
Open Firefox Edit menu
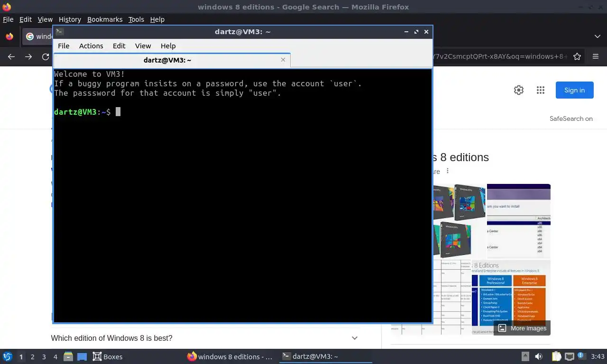point(26,19)
